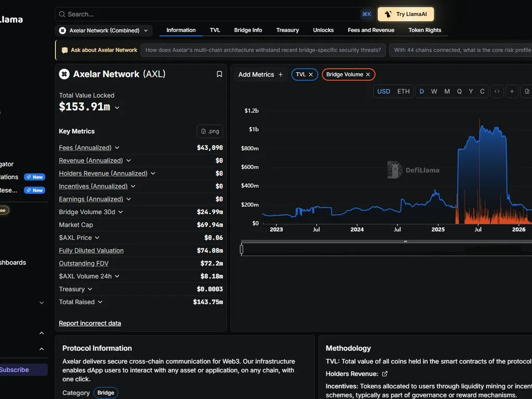This screenshot has width=532, height=399.
Task: Expand Earnings (Annualized) row
Action: tap(129, 199)
